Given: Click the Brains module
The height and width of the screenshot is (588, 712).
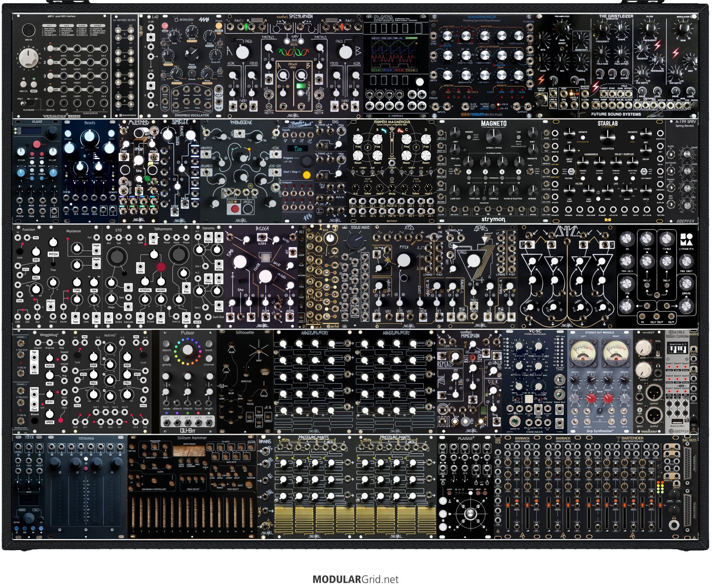Looking at the screenshot, I should click(265, 487).
